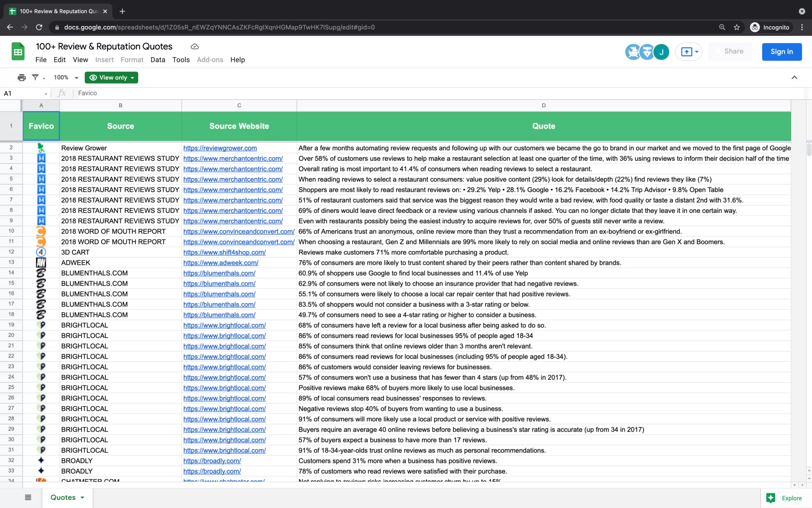This screenshot has height=508, width=812.
Task: Click the Broadly favicon in row 32
Action: [41, 461]
